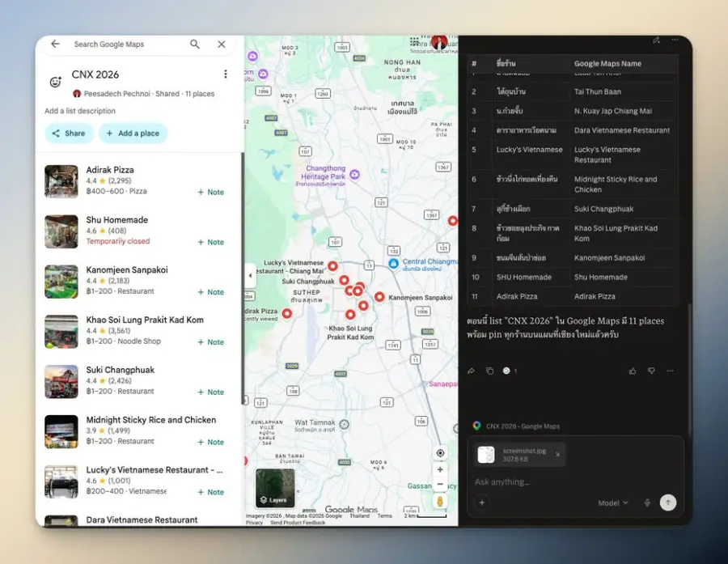Click the Changthong Heritage Park marker
This screenshot has height=564, width=728.
pos(355,174)
